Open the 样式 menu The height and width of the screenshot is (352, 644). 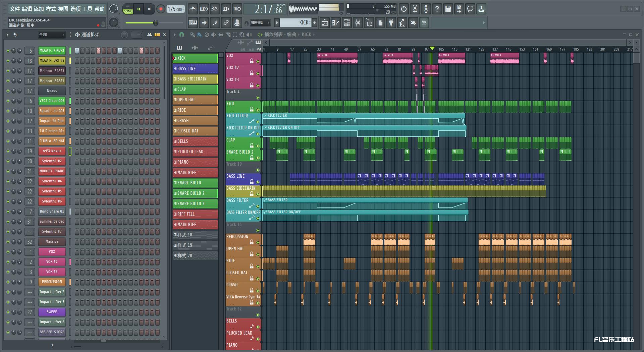[x=51, y=9]
